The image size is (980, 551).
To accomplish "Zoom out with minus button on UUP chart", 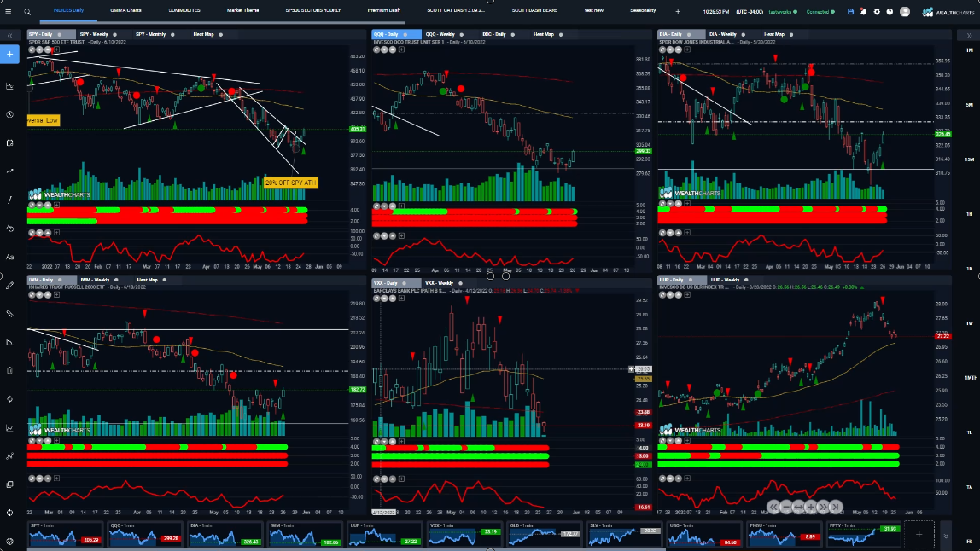I will click(786, 507).
